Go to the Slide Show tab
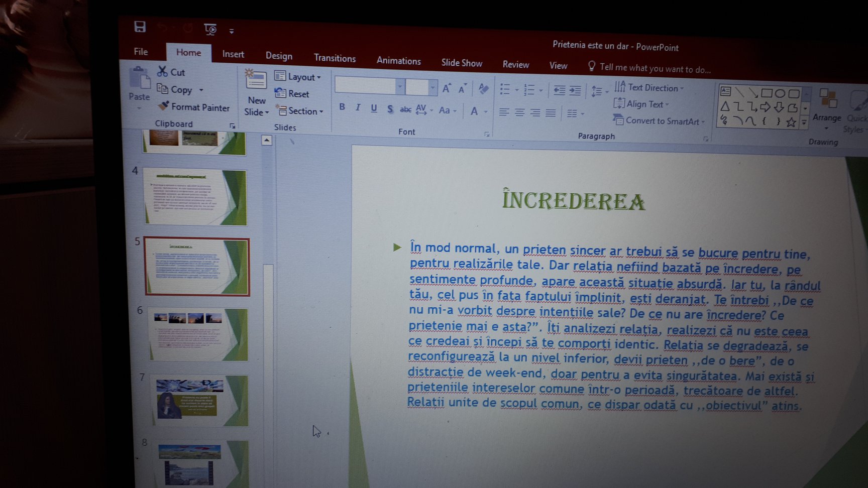This screenshot has width=868, height=488. point(462,63)
